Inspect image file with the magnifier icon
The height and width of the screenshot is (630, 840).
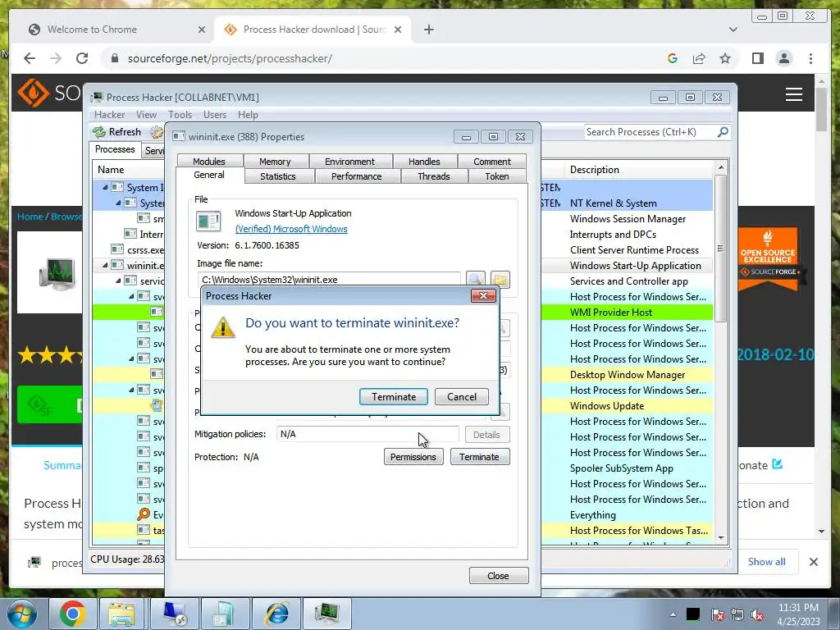point(475,279)
